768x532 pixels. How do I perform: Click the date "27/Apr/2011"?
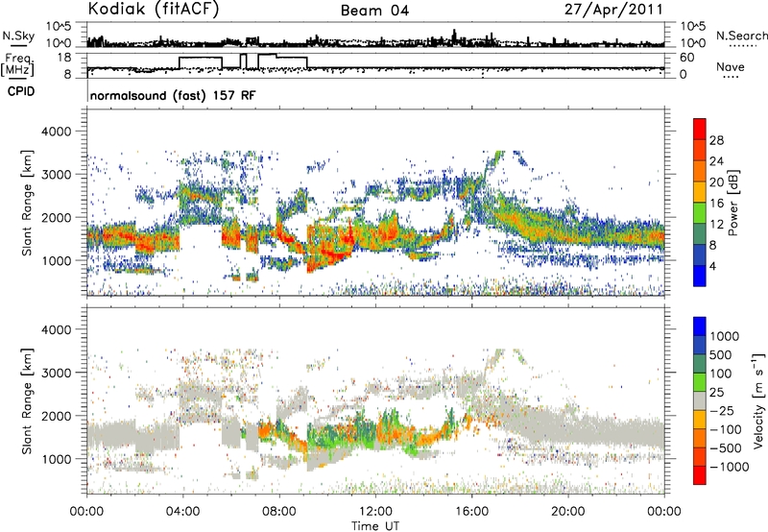coord(613,10)
